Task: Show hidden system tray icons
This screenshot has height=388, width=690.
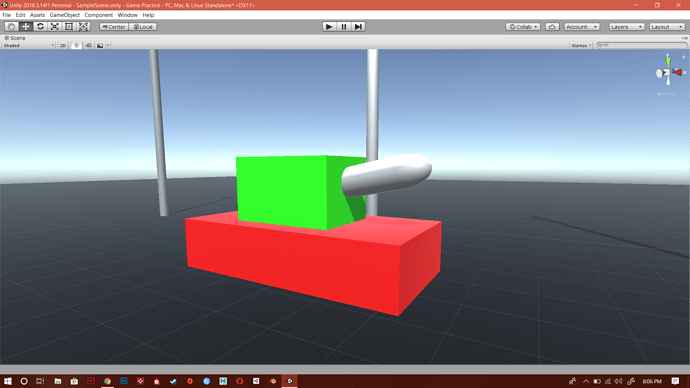Action: pos(586,381)
